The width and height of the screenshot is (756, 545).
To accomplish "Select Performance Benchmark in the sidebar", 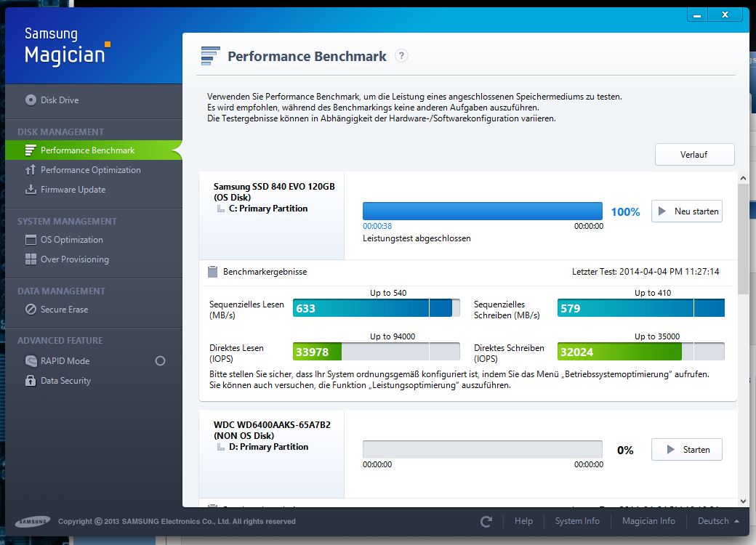I will (94, 150).
